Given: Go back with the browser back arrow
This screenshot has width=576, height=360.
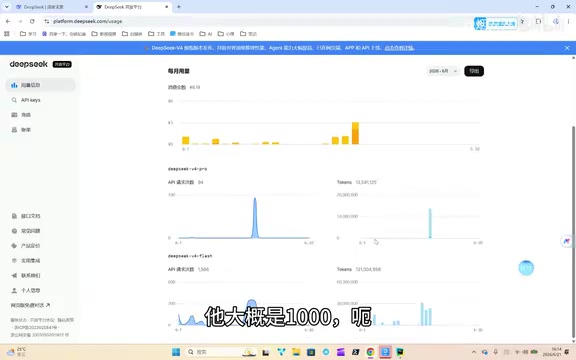Looking at the screenshot, I should [x=8, y=21].
